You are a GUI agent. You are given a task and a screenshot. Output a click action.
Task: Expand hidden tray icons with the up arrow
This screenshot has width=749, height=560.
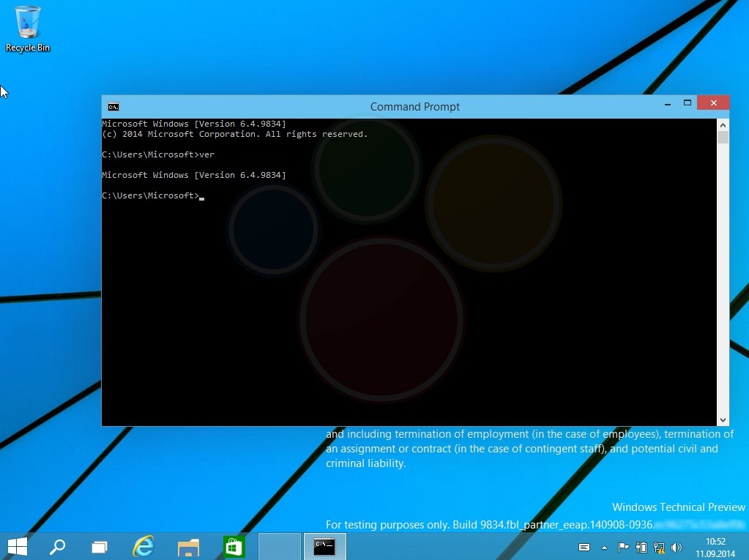pyautogui.click(x=605, y=547)
